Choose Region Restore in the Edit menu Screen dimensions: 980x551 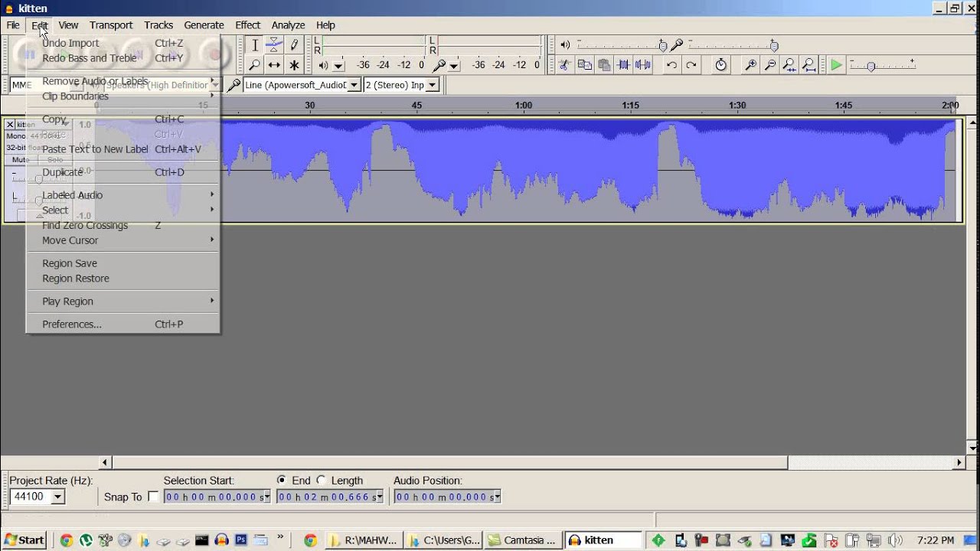coord(122,279)
